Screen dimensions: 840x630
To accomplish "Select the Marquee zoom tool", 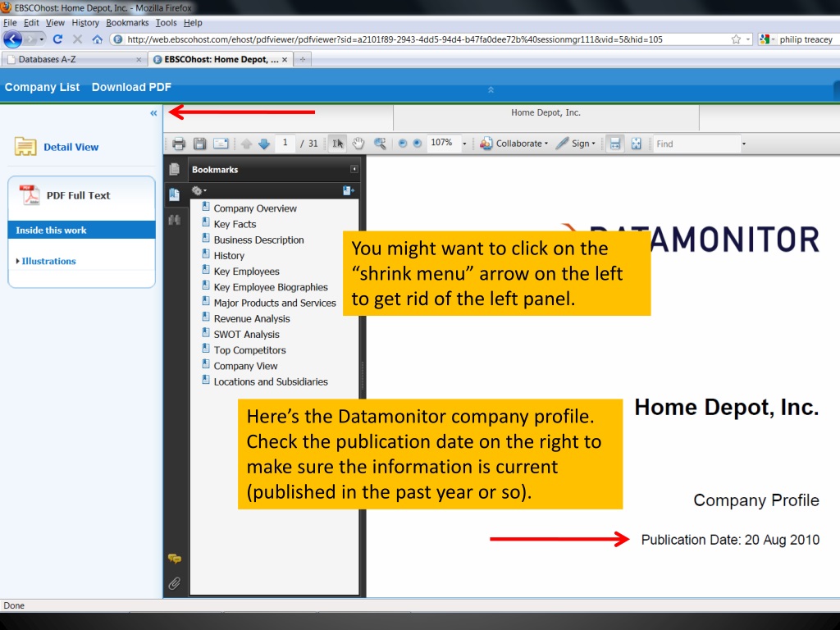I will [380, 144].
